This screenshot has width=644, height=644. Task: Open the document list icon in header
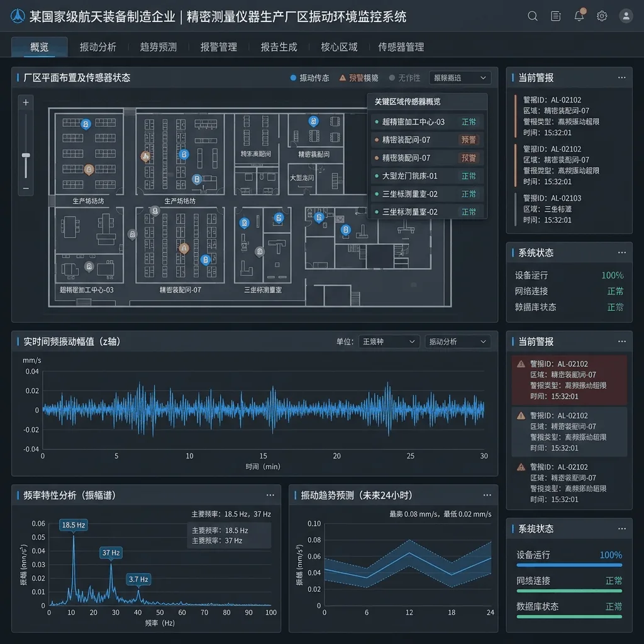[556, 16]
